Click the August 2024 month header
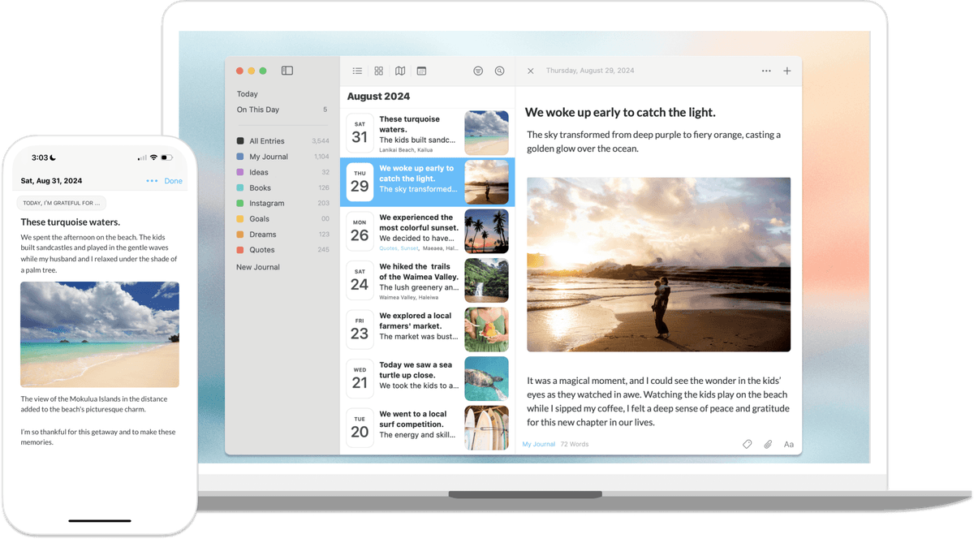This screenshot has width=974, height=560. 378,96
